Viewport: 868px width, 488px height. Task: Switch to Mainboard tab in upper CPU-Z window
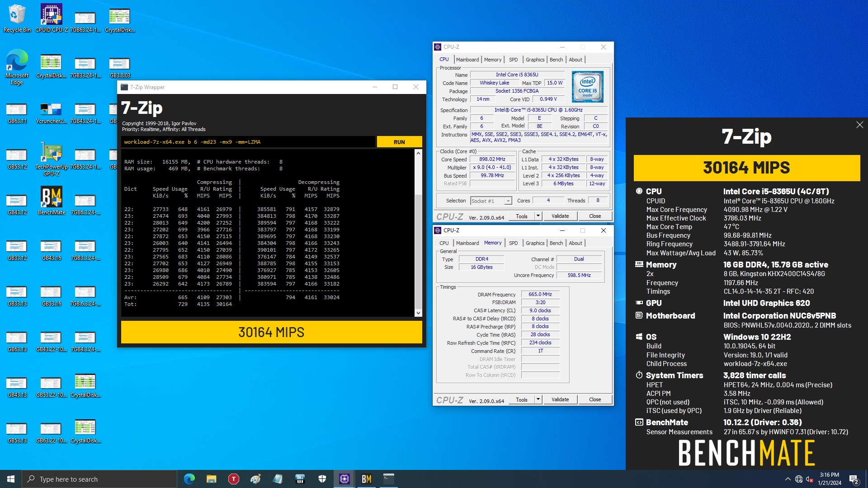point(467,60)
